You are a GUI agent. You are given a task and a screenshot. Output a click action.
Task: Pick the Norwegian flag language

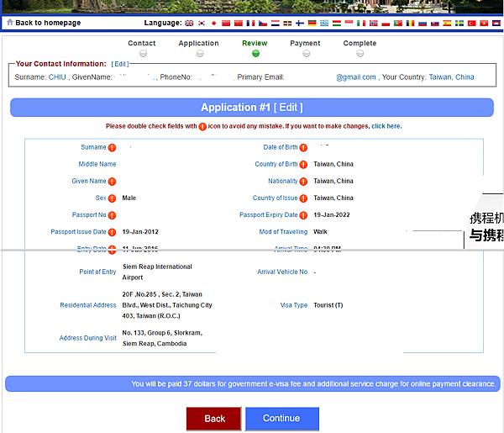374,24
